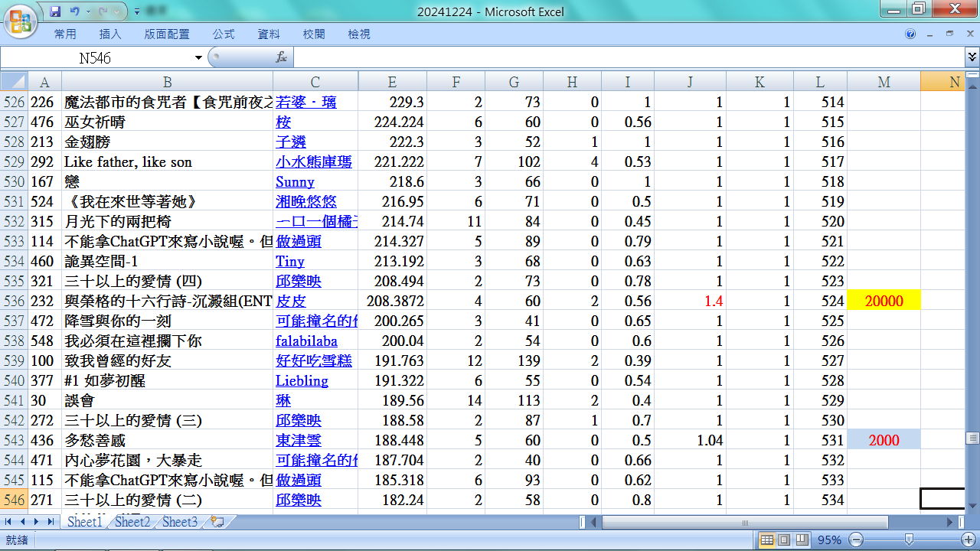Screen dimensions: 980x551
Task: Open author link 小水熊庫瑪
Action: click(x=314, y=161)
